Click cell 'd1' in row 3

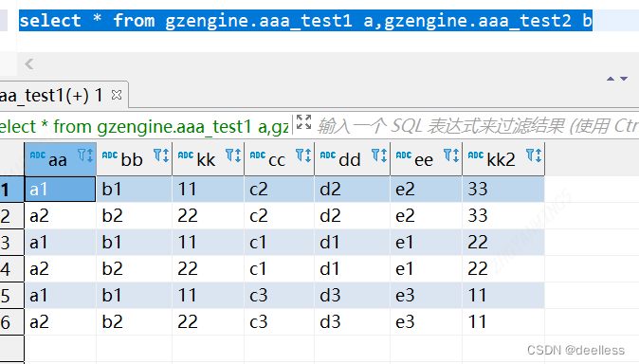[352, 242]
